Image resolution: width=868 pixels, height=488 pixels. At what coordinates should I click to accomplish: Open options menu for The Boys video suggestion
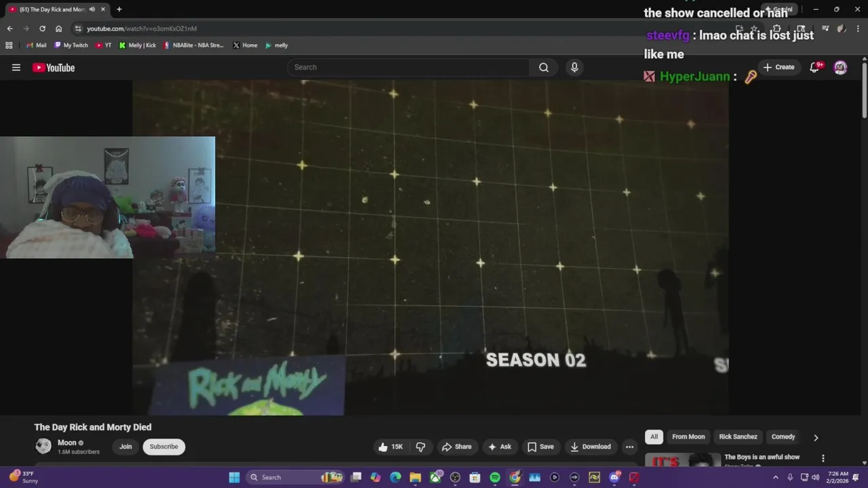pos(823,459)
